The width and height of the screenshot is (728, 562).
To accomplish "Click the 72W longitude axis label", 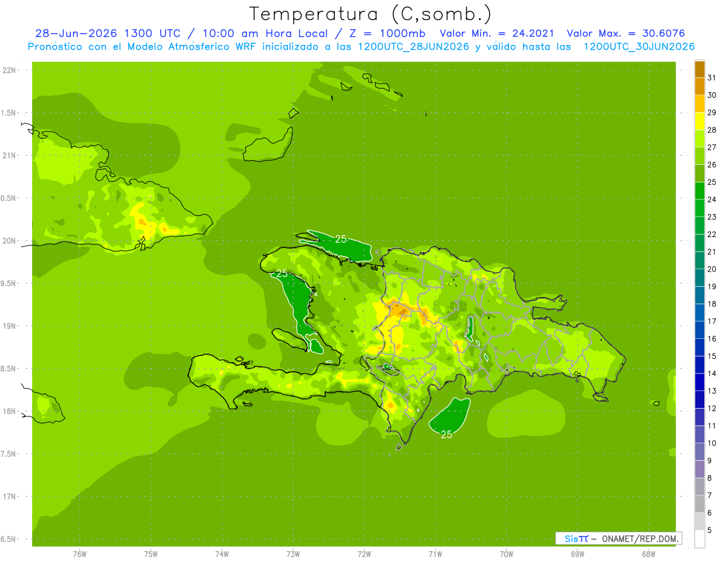I will click(x=364, y=553).
